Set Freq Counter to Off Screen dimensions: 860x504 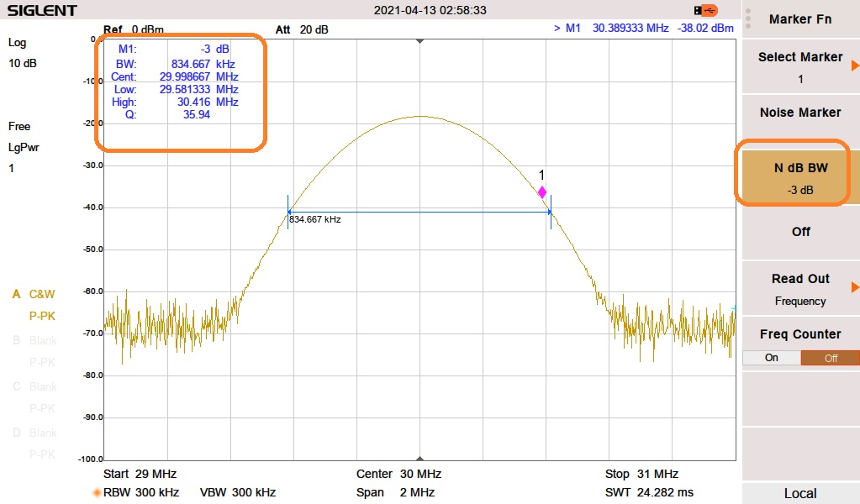830,358
